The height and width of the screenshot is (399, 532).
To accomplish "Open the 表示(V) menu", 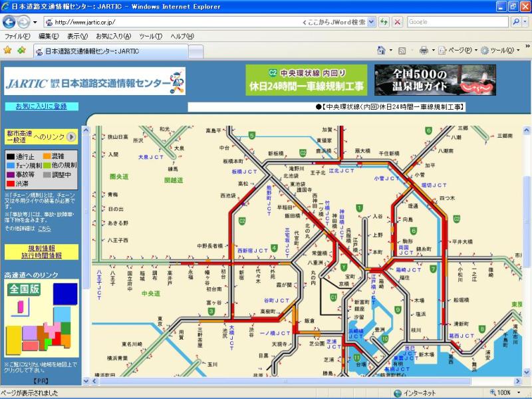I will click(77, 37).
